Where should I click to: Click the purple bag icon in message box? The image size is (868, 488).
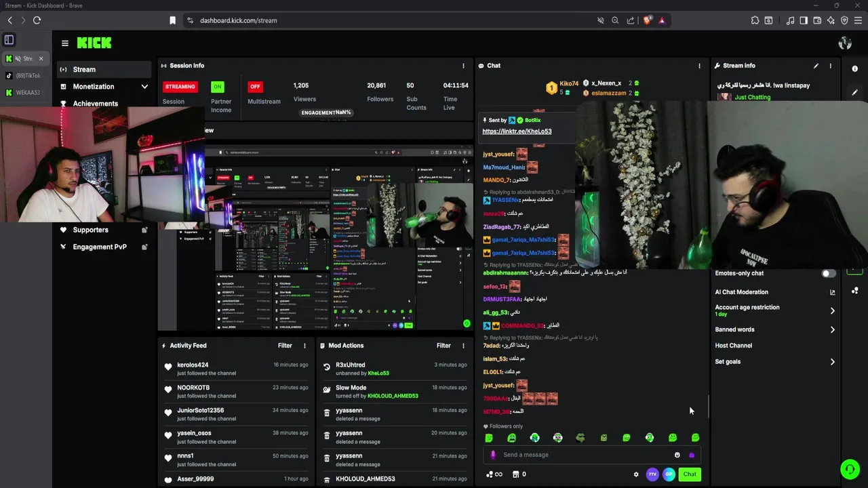(691, 455)
